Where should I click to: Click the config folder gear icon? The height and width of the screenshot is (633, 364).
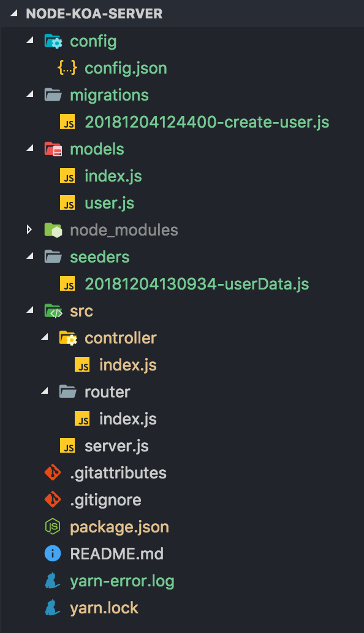point(53,41)
